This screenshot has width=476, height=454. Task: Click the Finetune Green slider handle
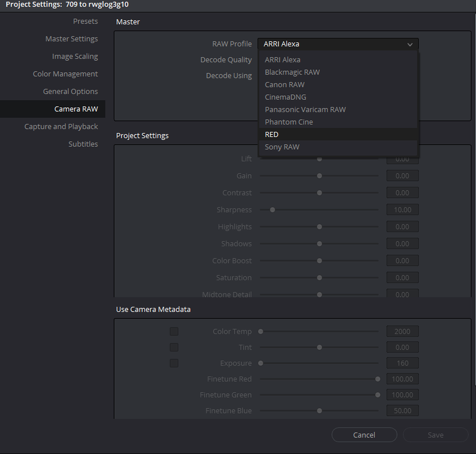coord(378,395)
